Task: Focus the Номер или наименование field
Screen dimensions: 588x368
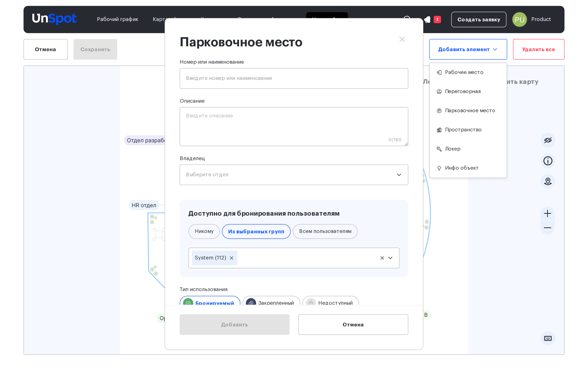Action: point(294,78)
